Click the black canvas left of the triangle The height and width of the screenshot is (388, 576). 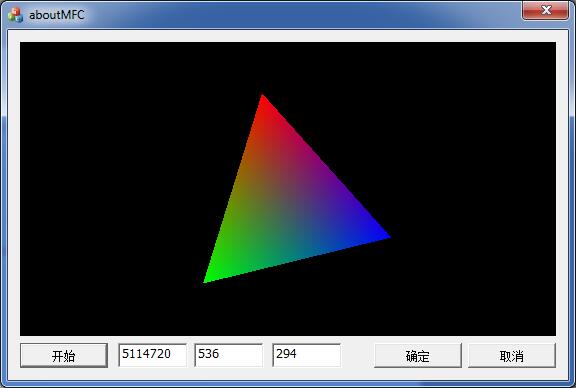(110, 188)
